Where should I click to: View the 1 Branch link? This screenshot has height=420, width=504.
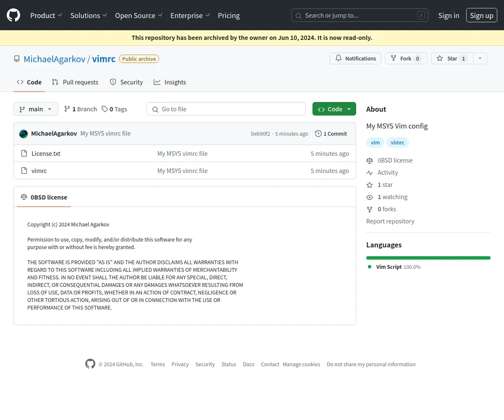point(80,109)
